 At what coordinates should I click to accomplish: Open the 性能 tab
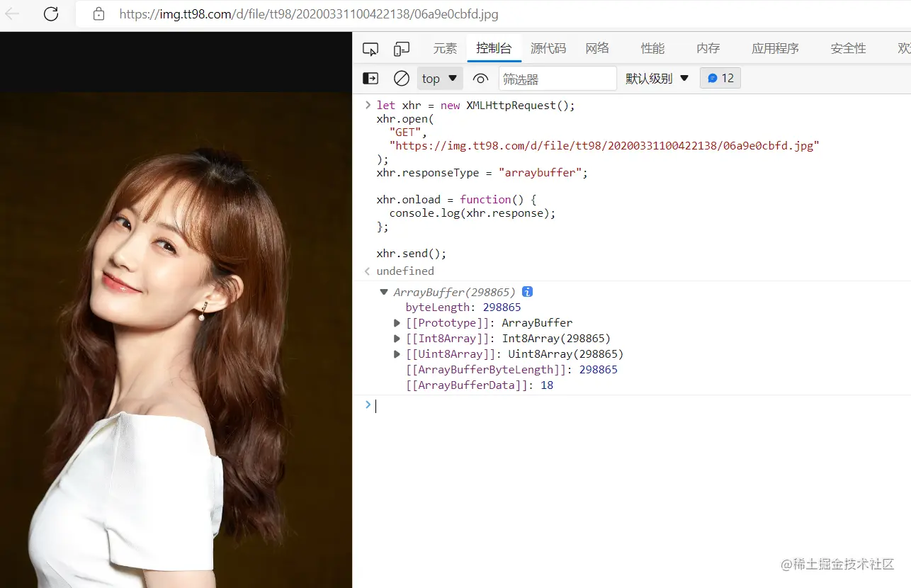(x=652, y=48)
